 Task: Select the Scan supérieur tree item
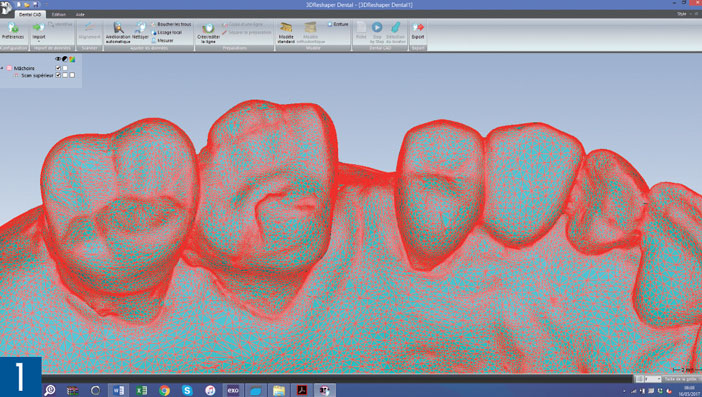37,75
